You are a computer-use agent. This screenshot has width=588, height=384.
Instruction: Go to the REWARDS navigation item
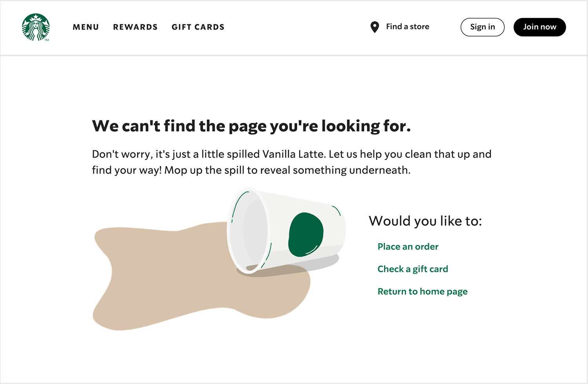pos(135,27)
